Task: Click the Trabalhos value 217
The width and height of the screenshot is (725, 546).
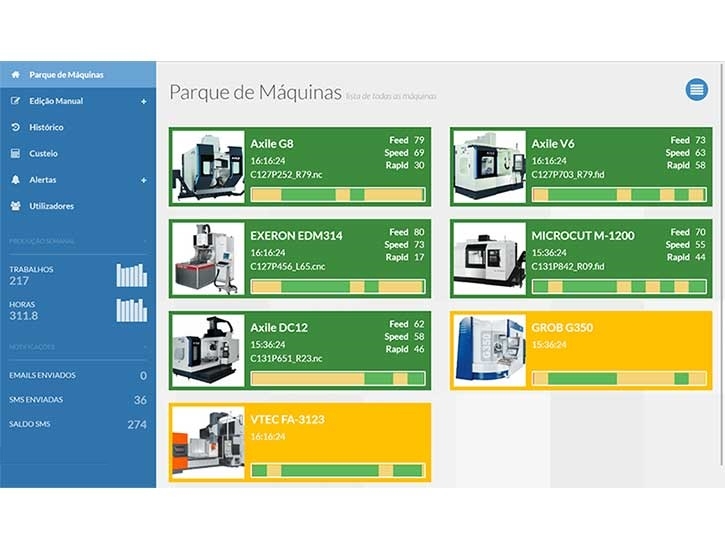Action: coord(19,281)
